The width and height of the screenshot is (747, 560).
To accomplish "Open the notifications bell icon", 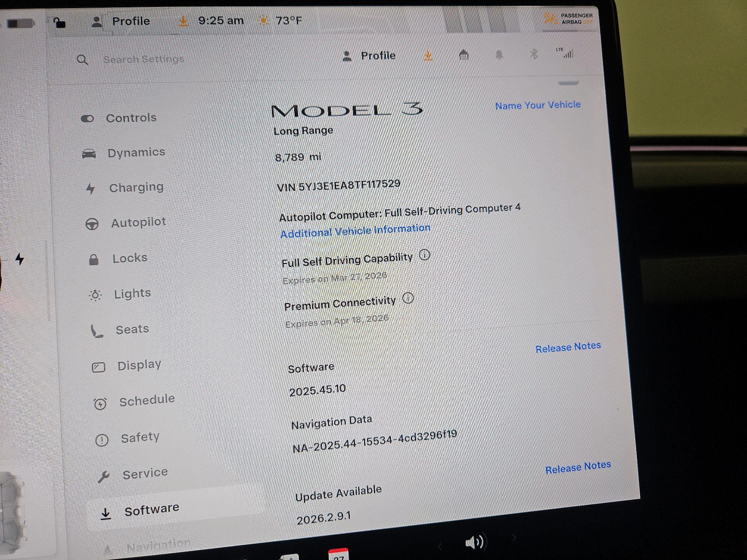I will click(499, 55).
